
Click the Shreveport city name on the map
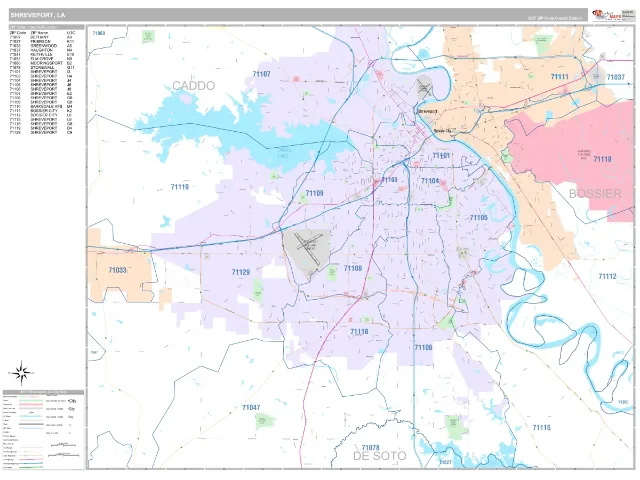tap(427, 111)
